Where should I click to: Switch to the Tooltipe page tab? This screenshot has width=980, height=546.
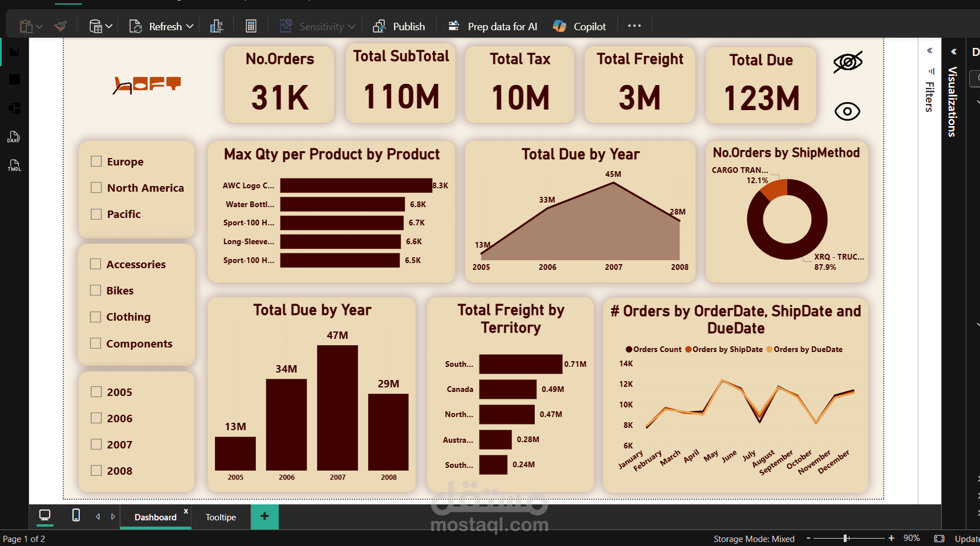(221, 517)
